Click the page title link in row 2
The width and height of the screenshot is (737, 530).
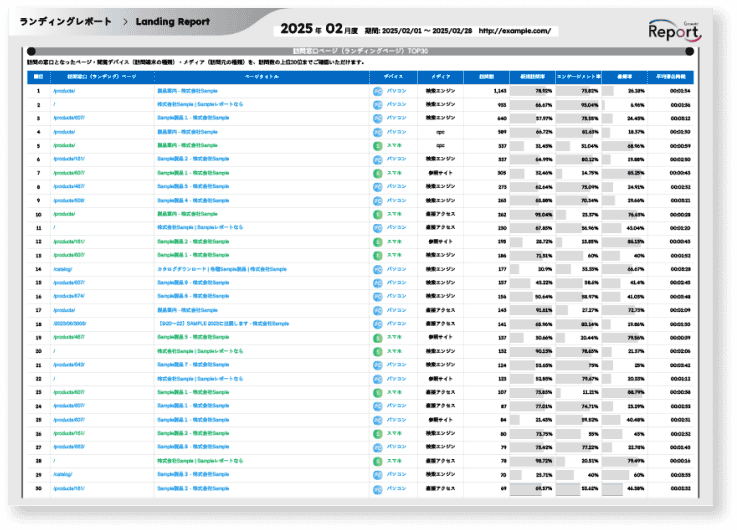[x=200, y=104]
